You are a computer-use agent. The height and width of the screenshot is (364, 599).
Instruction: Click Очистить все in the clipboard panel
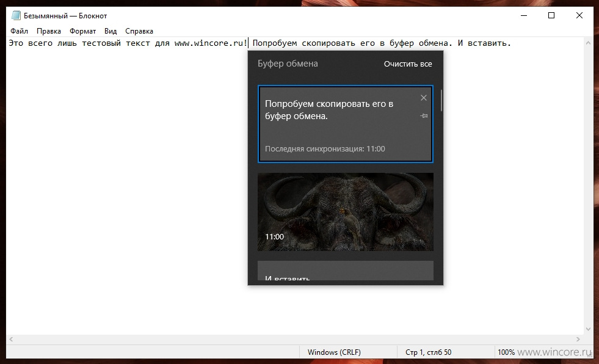pyautogui.click(x=408, y=64)
